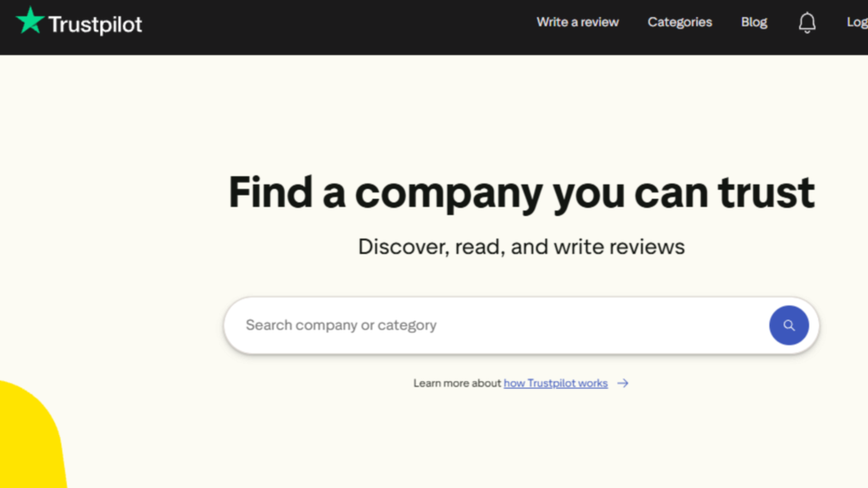
Task: Click the blue magnifier search button
Action: click(789, 325)
